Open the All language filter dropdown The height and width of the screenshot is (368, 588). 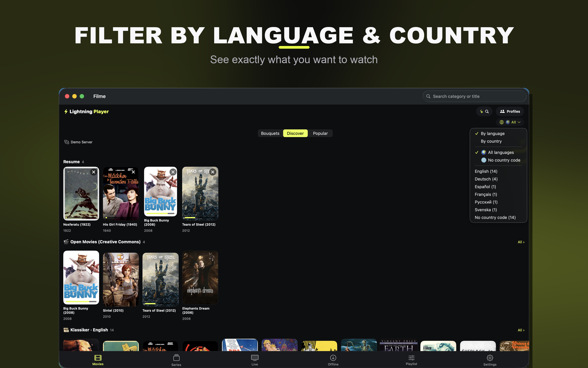pyautogui.click(x=510, y=122)
